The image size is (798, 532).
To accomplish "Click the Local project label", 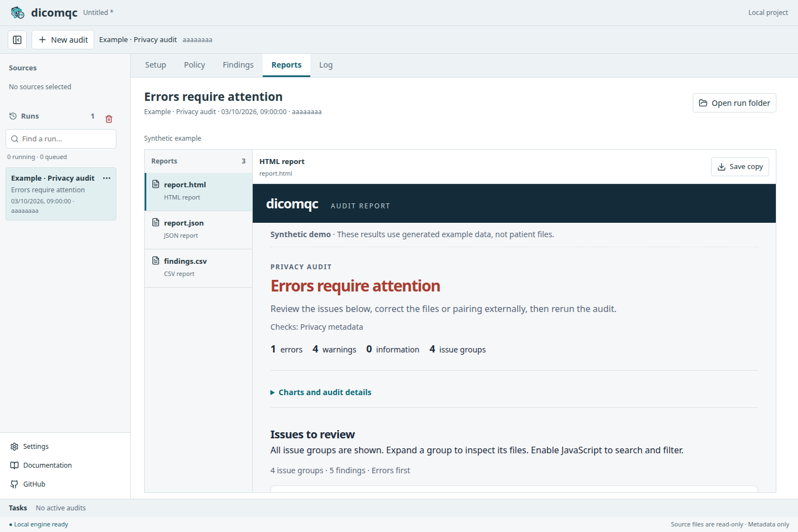I will coord(768,13).
